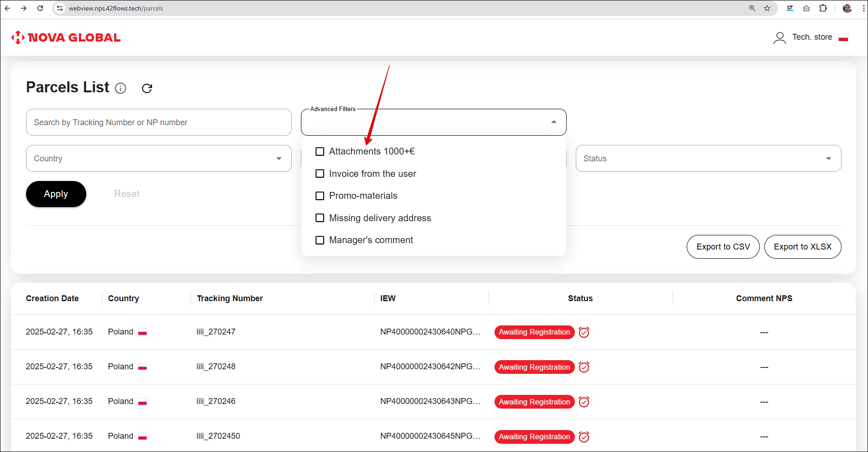868x452 pixels.
Task: Enable the Attachments 1000+€ filter
Action: (320, 151)
